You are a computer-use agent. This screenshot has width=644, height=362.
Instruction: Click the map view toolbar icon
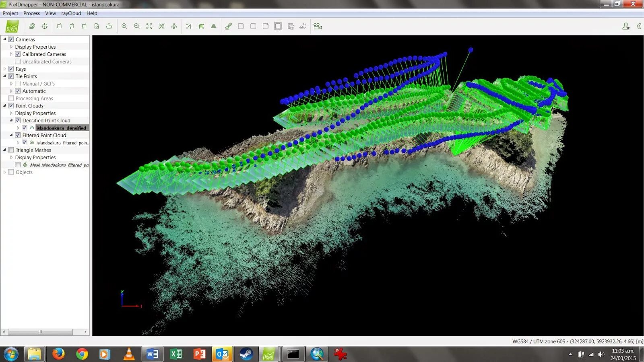pos(32,26)
